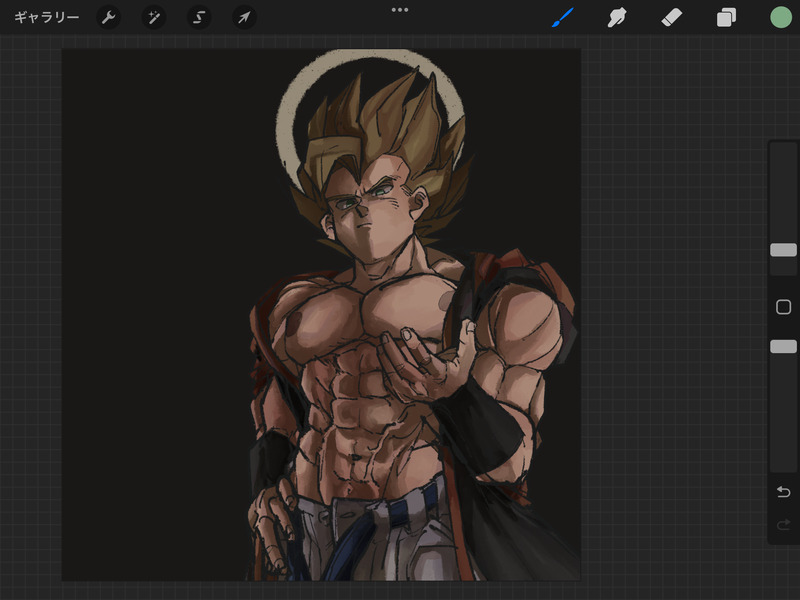
Task: Activate the Selection tool (S icon)
Action: 199,17
